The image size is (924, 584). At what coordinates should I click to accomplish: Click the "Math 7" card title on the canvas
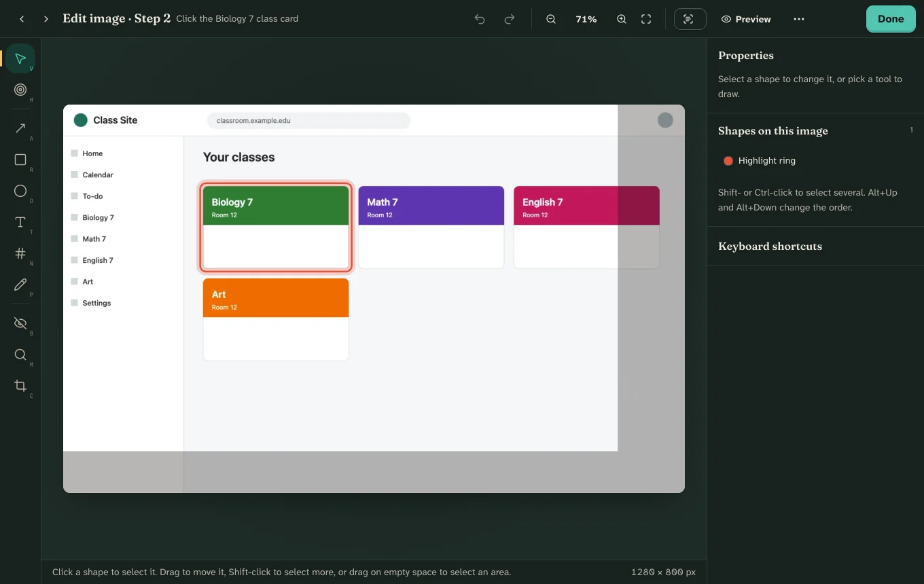tap(383, 202)
